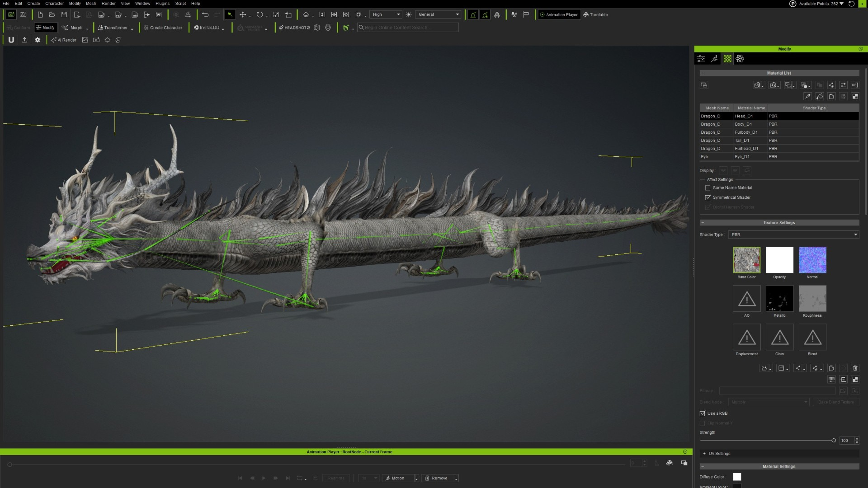Switch to Material tab checker icon
The height and width of the screenshot is (488, 868).
727,59
